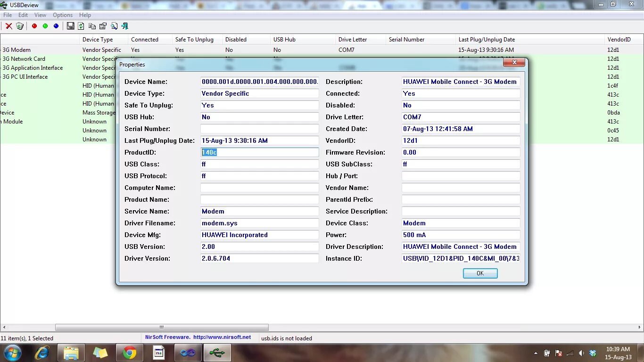Viewport: 644px width, 362px height.
Task: Open the Options menu
Action: tap(63, 15)
